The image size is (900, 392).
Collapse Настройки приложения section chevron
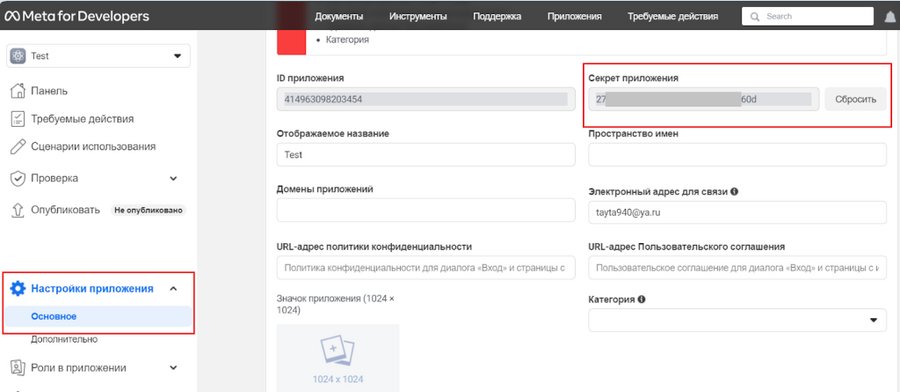pos(173,289)
